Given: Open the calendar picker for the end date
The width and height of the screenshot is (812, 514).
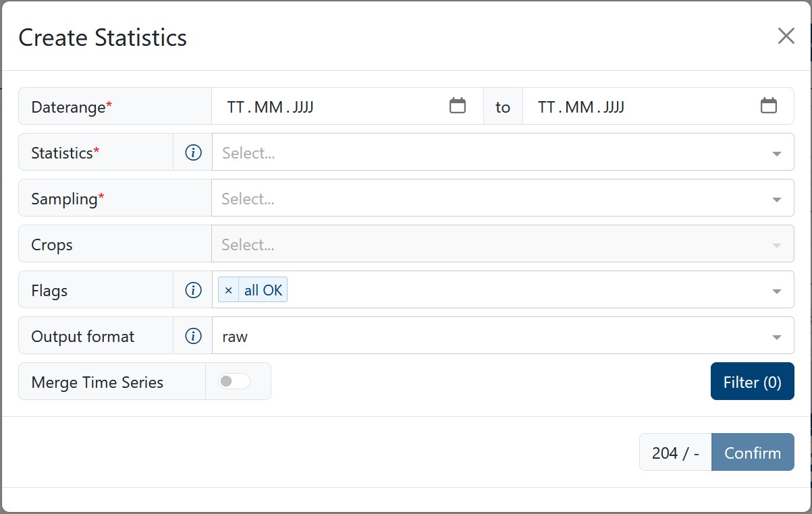Looking at the screenshot, I should 769,106.
